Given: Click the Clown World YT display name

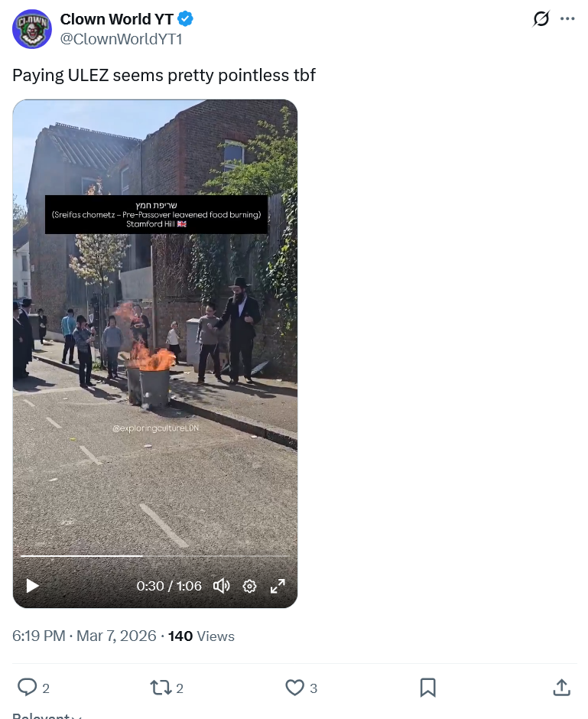Looking at the screenshot, I should pos(116,19).
